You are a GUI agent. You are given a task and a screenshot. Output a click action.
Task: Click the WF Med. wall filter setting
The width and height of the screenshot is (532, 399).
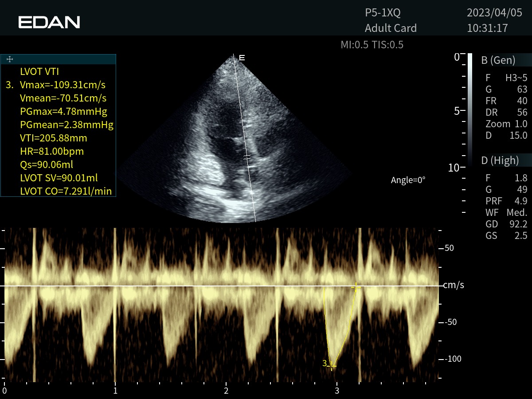coord(506,212)
